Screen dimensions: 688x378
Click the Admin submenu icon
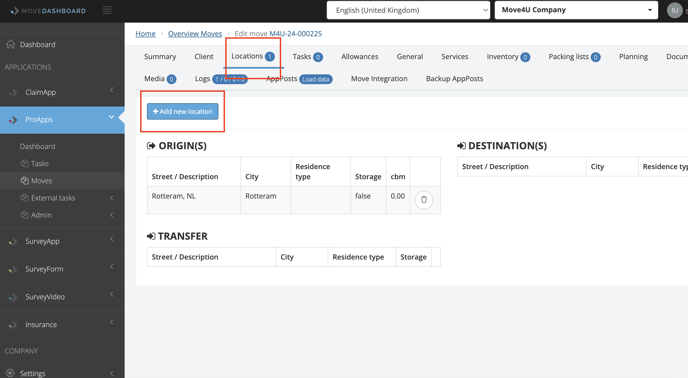(x=25, y=215)
